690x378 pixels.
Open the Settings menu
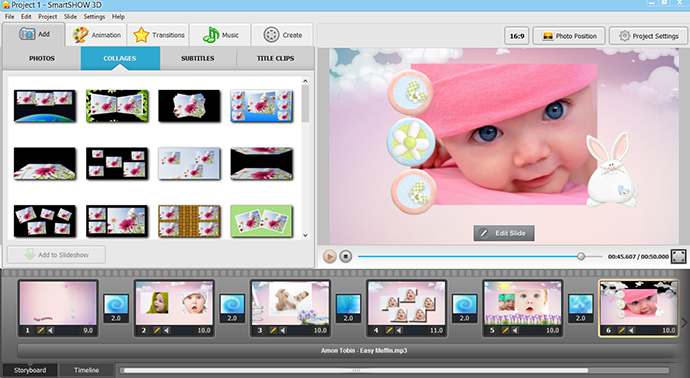[94, 17]
